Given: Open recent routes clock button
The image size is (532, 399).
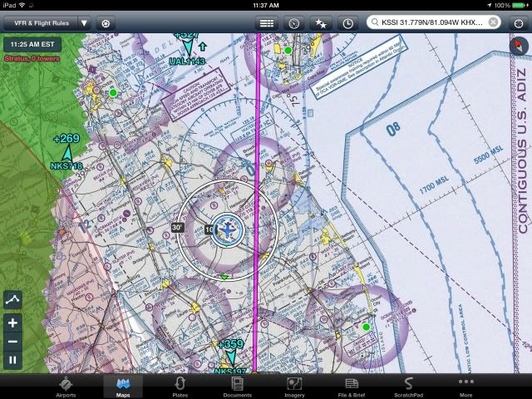Looking at the screenshot, I should point(347,23).
